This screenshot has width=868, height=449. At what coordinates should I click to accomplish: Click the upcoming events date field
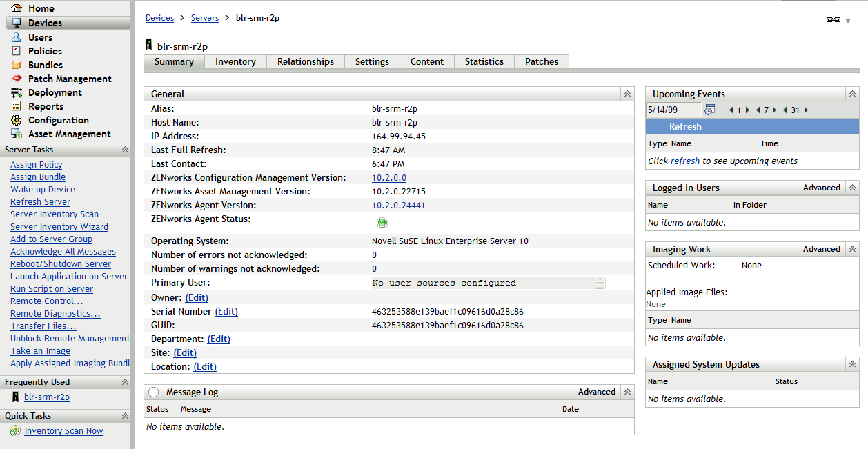coord(673,110)
